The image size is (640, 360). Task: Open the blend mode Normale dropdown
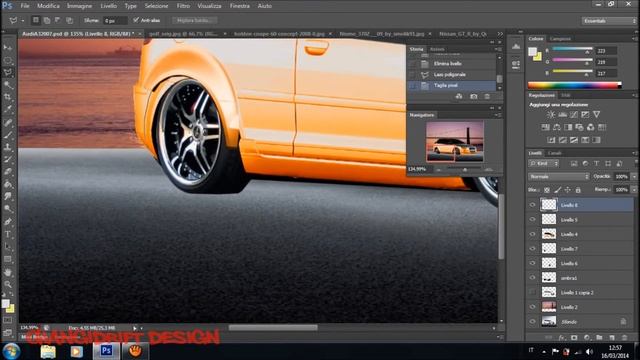pos(559,177)
